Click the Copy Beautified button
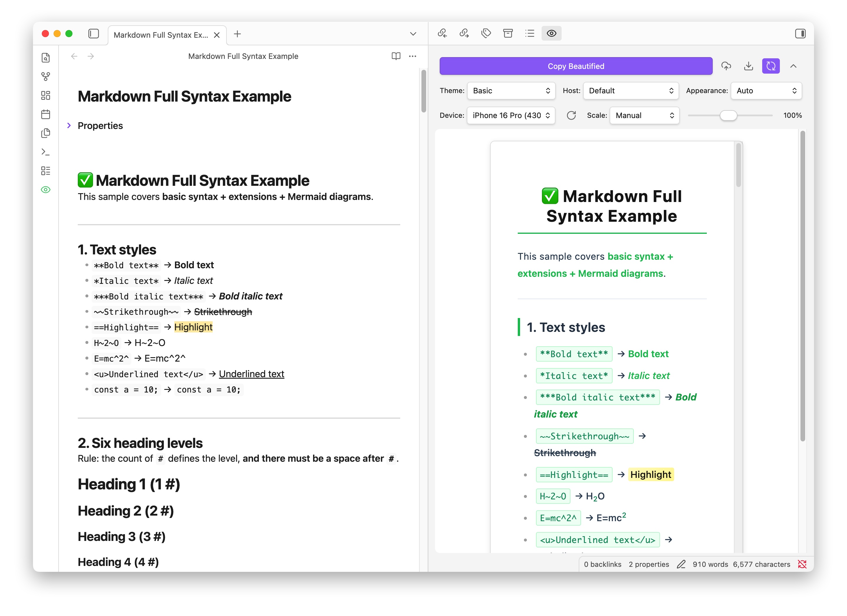This screenshot has width=847, height=616. [x=575, y=66]
